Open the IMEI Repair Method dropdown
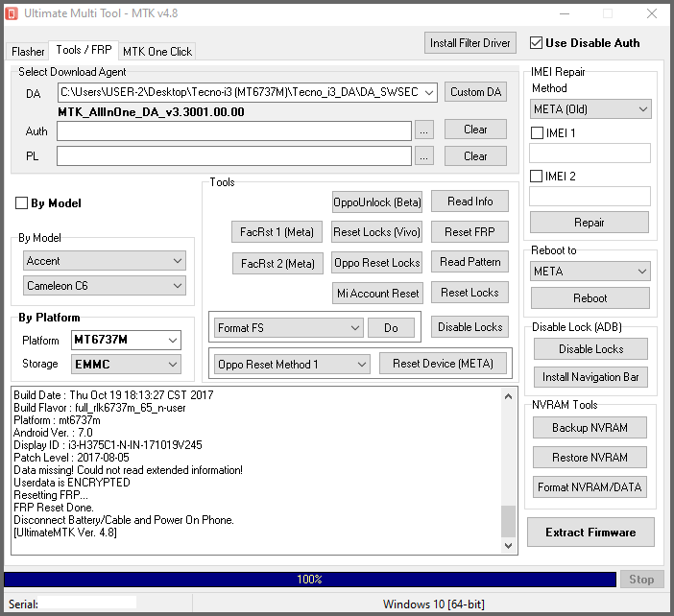Screen dimensions: 674x616 click(x=590, y=109)
